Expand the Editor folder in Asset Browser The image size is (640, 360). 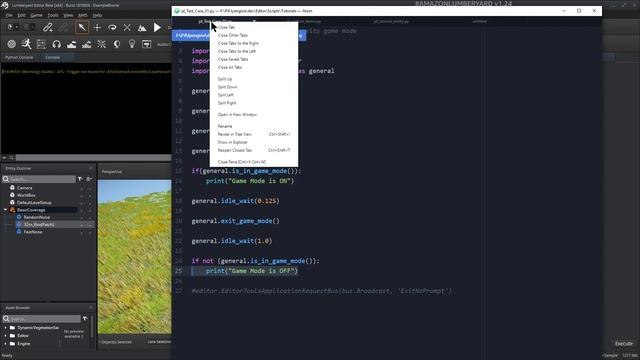pyautogui.click(x=5, y=336)
